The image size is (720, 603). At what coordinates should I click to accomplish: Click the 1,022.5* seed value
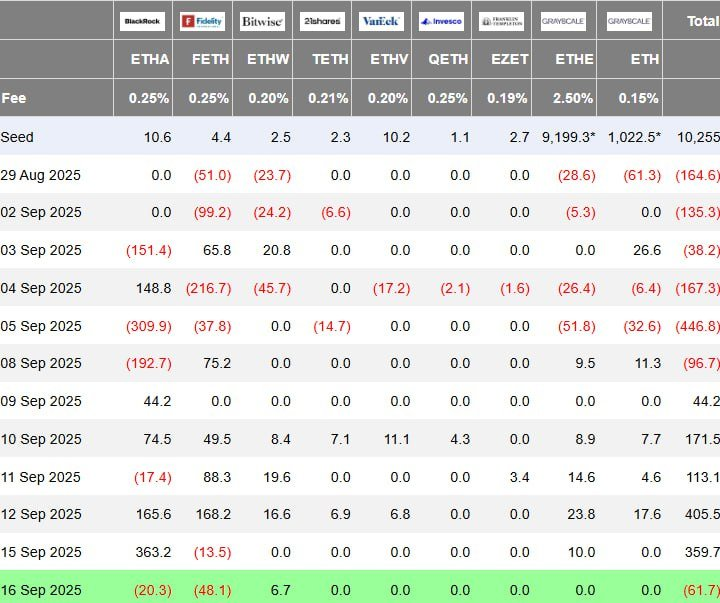point(635,137)
